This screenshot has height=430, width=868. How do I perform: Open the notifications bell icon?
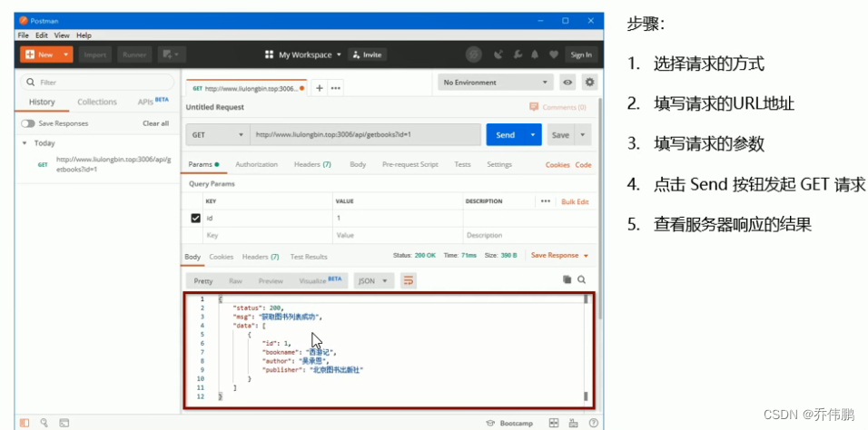[536, 54]
